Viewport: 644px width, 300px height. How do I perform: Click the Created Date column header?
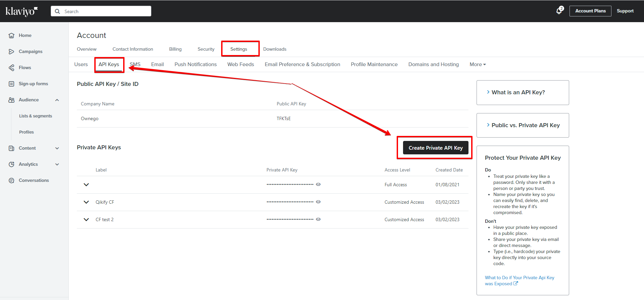449,170
